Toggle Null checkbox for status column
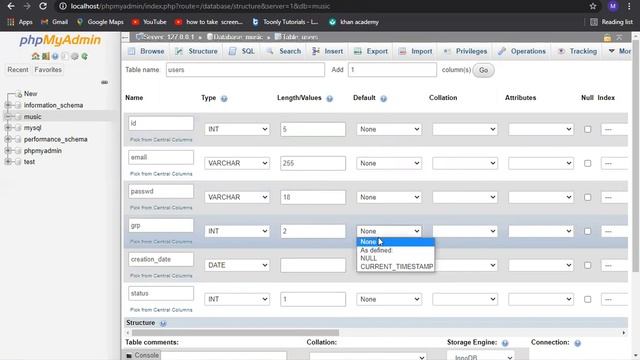640x360 pixels. point(587,299)
